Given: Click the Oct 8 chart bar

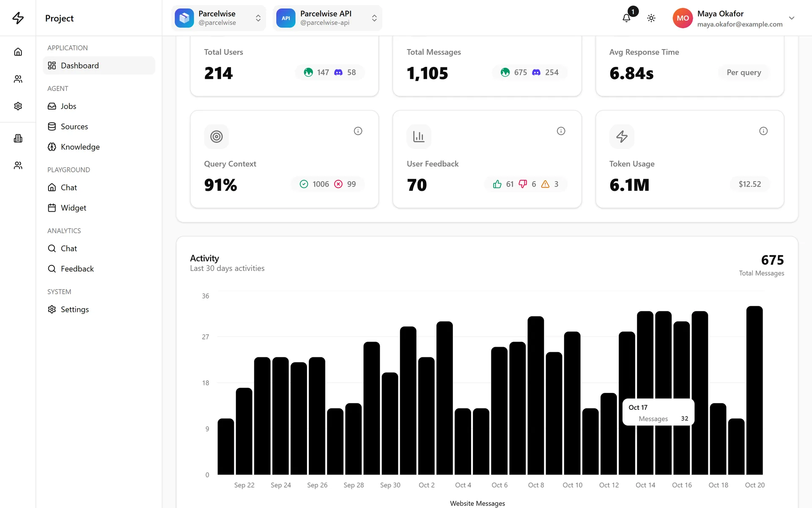Looking at the screenshot, I should (536, 395).
